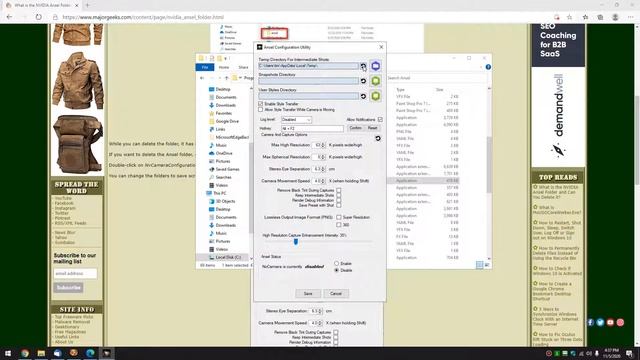640x360 pixels.
Task: Reset the Temp Directory path to default
Action: 363,66
